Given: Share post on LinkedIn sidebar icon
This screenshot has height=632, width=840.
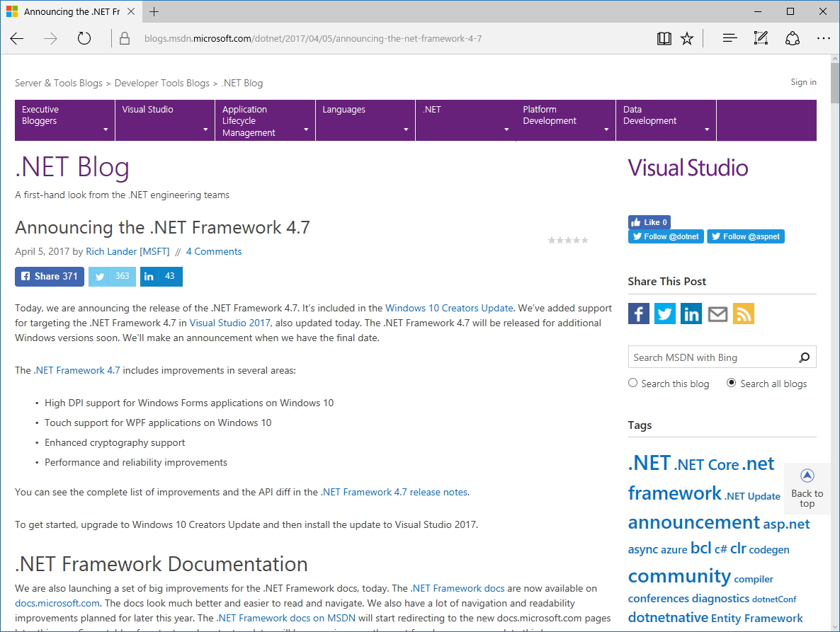Looking at the screenshot, I should 691,314.
